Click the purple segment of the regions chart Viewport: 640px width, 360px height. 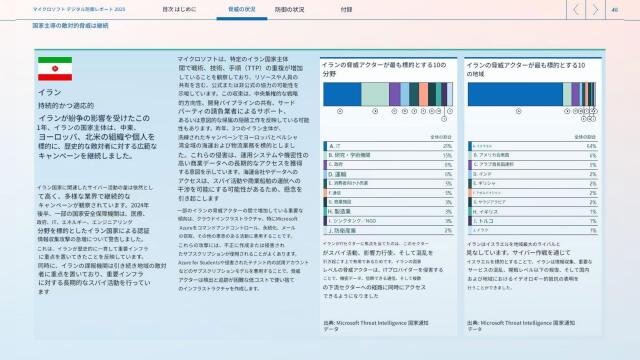(575, 94)
